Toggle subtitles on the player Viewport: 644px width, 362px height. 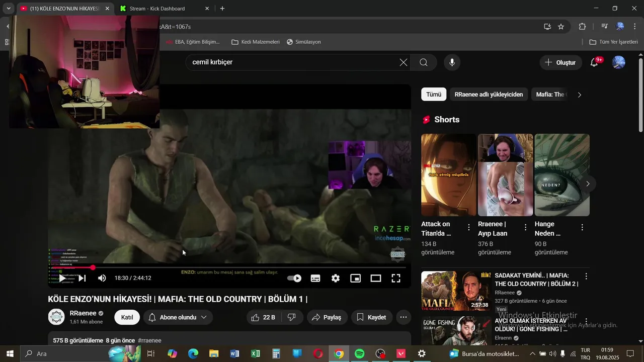[x=315, y=278]
